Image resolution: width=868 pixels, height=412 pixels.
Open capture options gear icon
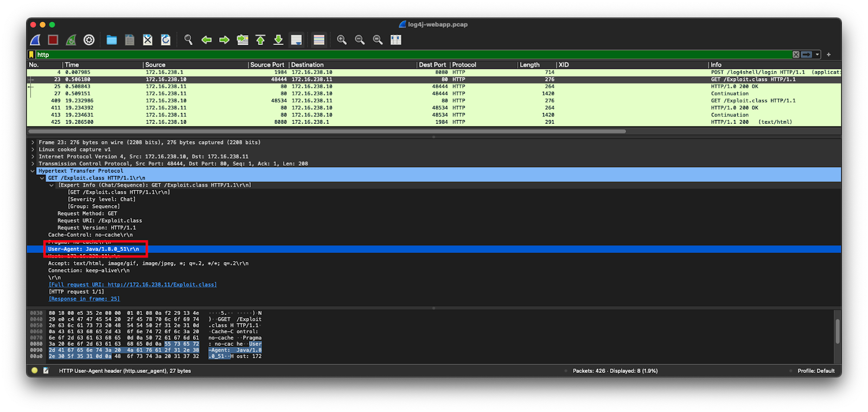tap(89, 40)
